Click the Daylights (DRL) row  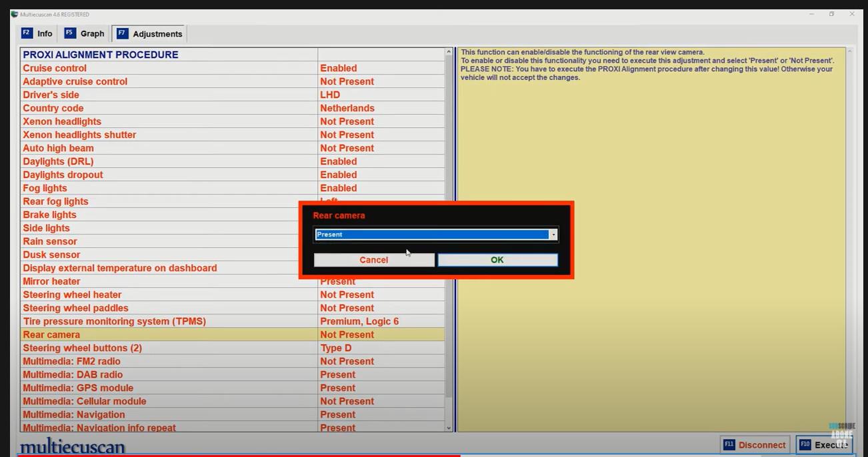(x=233, y=161)
